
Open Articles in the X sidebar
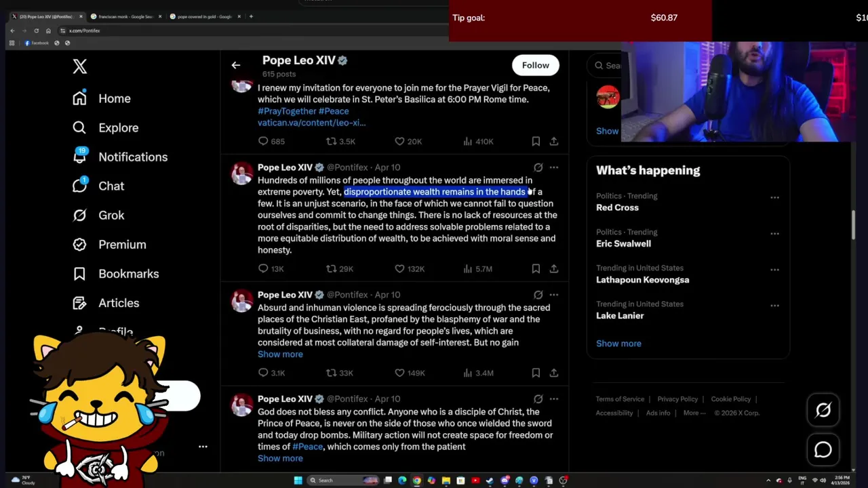coord(106,302)
